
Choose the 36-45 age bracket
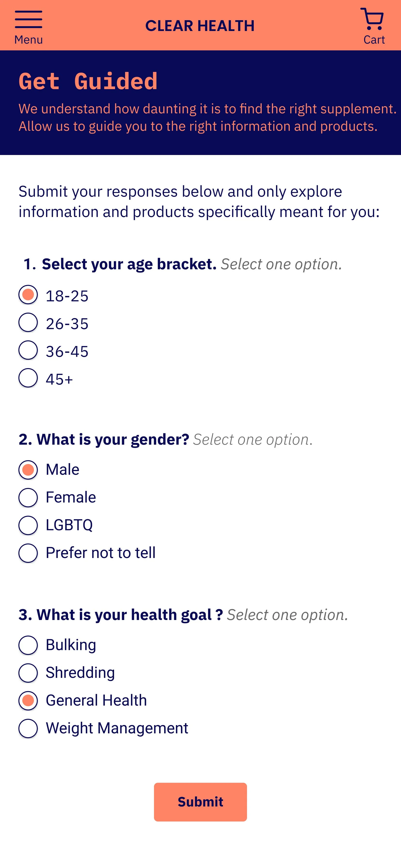(28, 350)
